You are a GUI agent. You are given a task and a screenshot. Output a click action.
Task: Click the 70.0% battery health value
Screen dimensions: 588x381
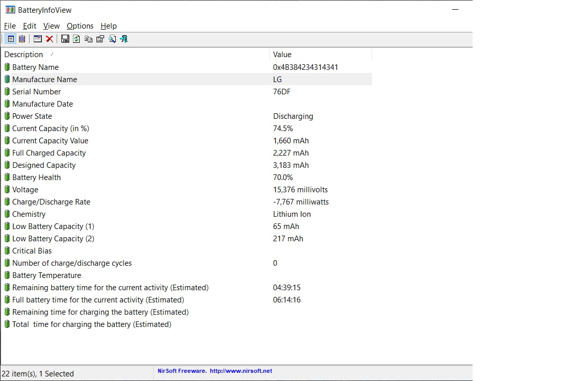(x=283, y=177)
